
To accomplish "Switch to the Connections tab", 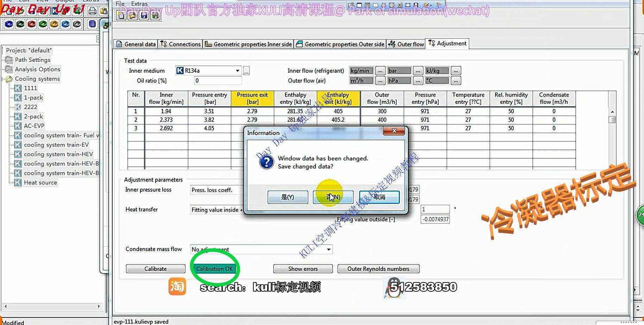I will coord(180,44).
